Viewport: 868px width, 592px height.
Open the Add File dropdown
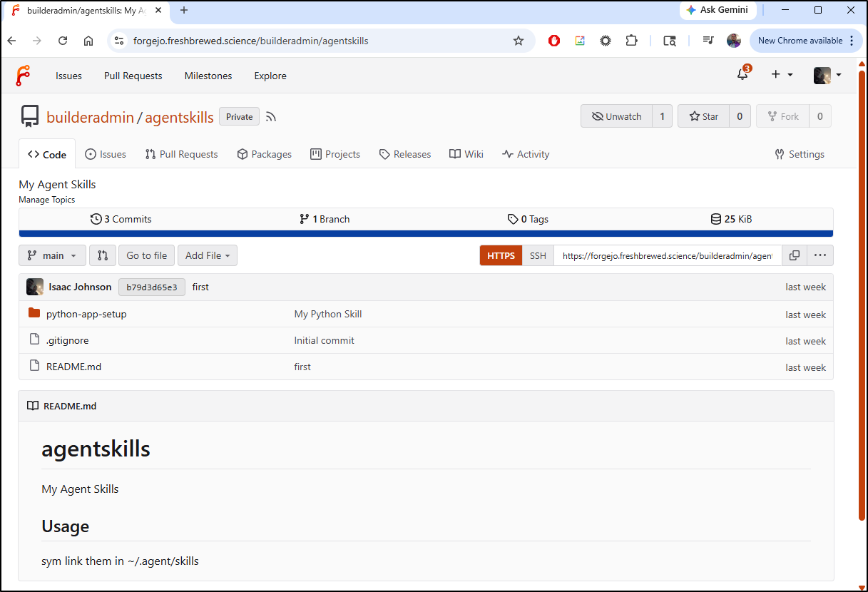tap(207, 255)
